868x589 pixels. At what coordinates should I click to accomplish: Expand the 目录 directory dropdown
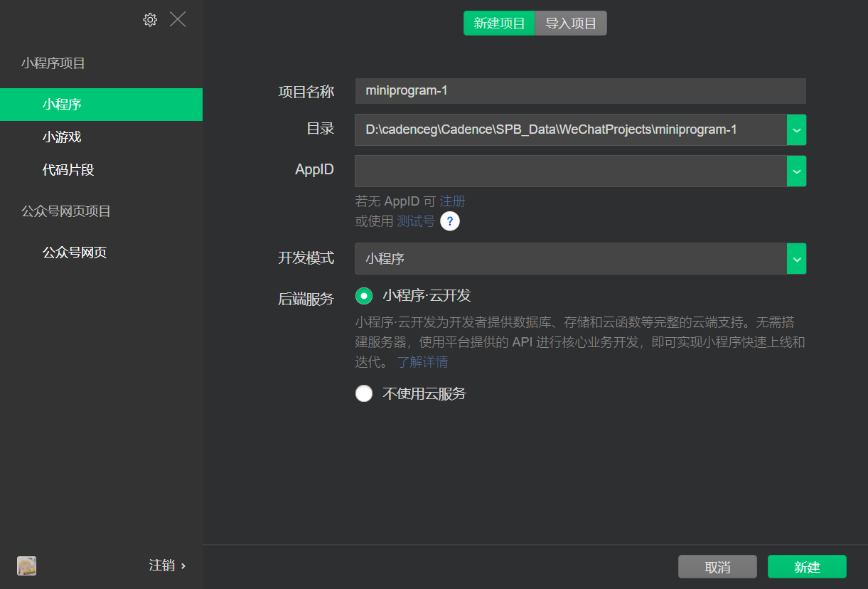797,129
